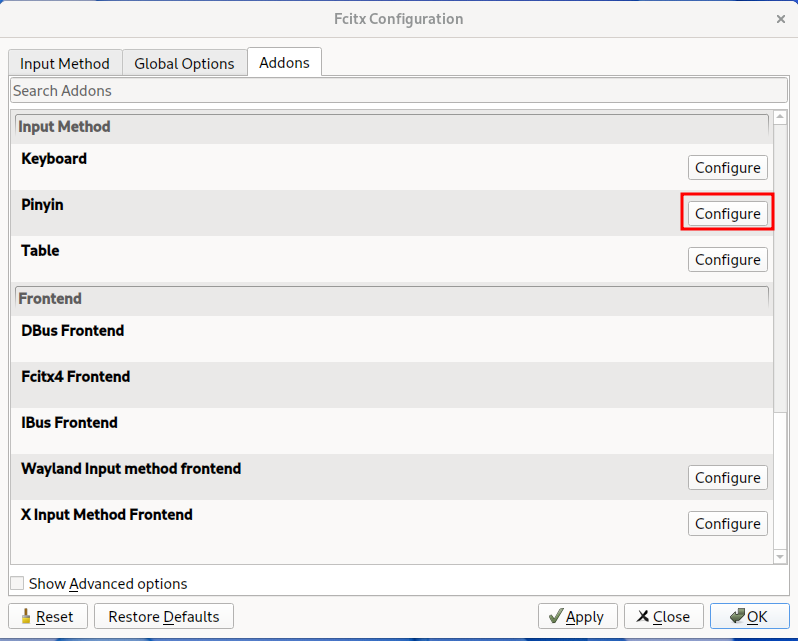Apply changes with checkmark button
This screenshot has height=641, width=798.
tap(577, 617)
